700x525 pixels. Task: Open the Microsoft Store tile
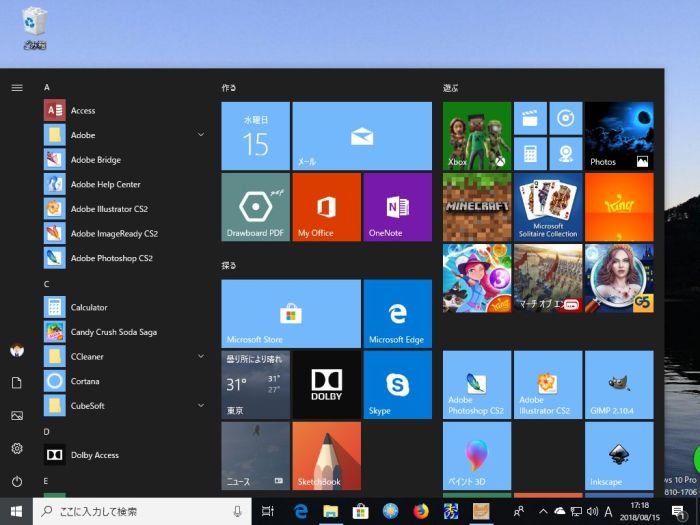290,314
